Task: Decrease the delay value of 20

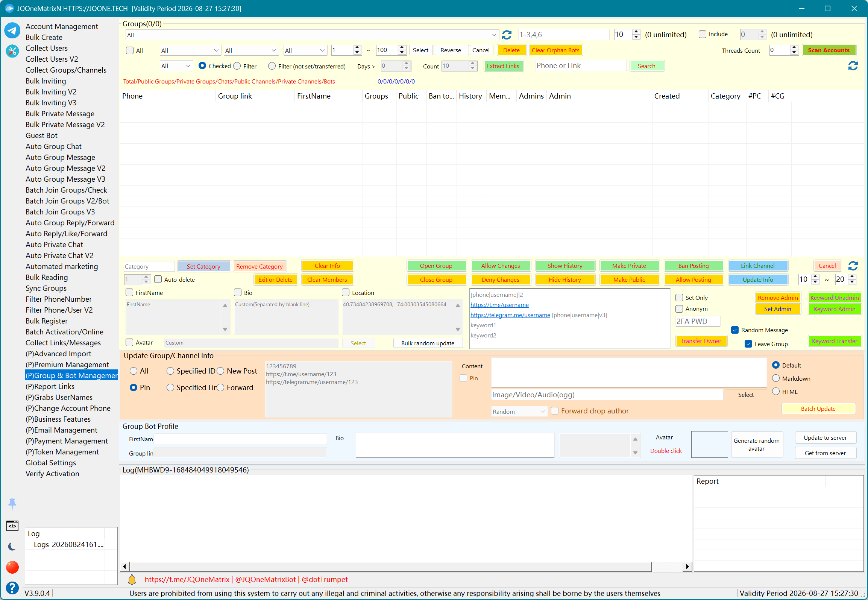Action: tap(853, 282)
